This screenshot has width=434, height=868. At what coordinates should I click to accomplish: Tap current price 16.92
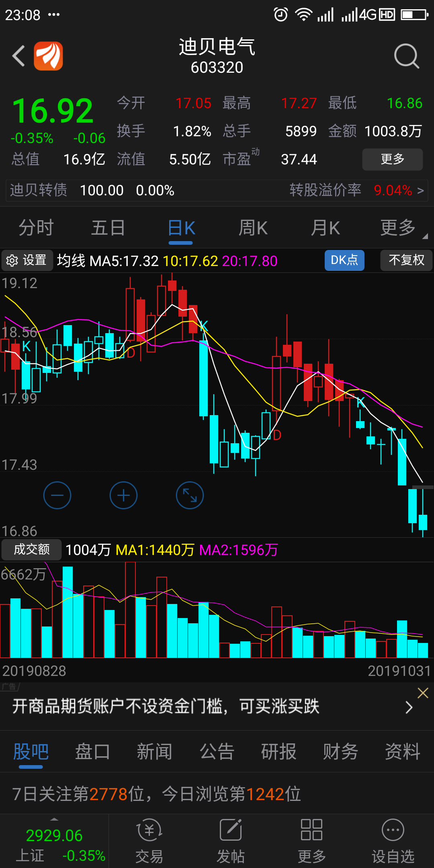point(53,111)
